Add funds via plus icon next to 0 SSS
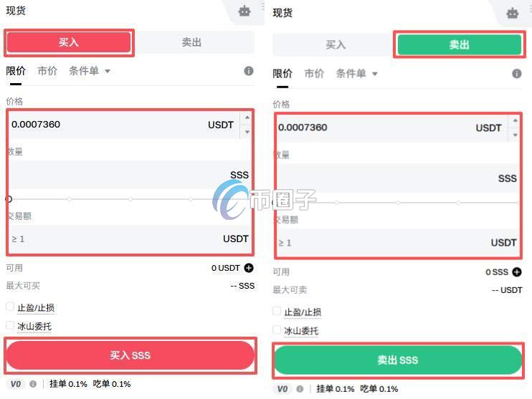Image resolution: width=532 pixels, height=399 pixels. [517, 272]
